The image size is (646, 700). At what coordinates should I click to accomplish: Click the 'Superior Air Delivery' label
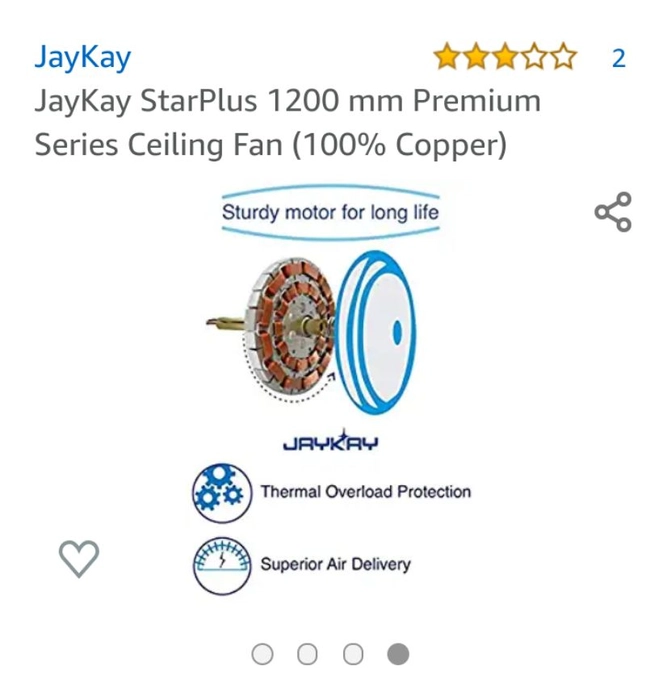[x=336, y=565]
